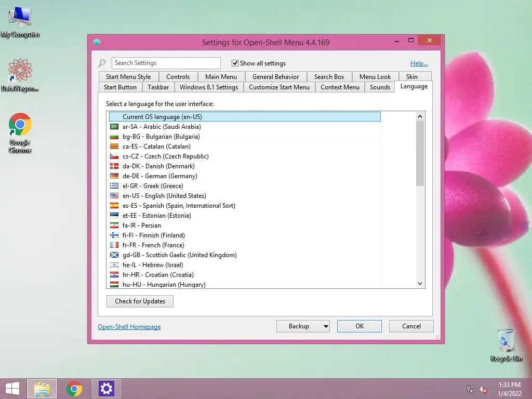Open the Sounds tab
532x399 pixels.
point(380,87)
